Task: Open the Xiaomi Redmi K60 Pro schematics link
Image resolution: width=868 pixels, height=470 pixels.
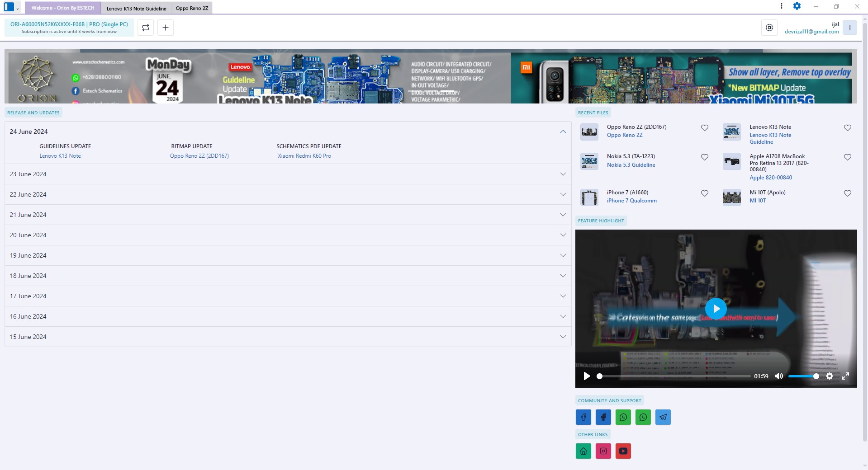Action: [x=304, y=155]
